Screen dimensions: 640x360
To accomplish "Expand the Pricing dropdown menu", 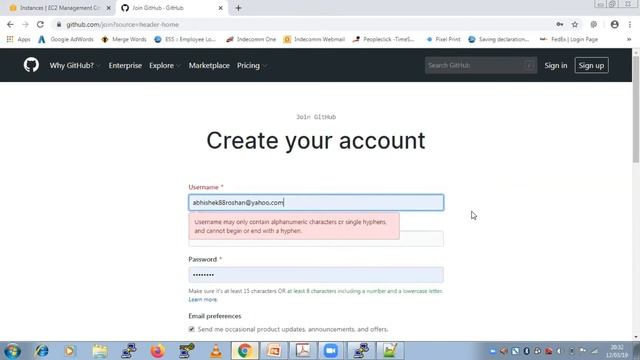I will click(x=251, y=65).
